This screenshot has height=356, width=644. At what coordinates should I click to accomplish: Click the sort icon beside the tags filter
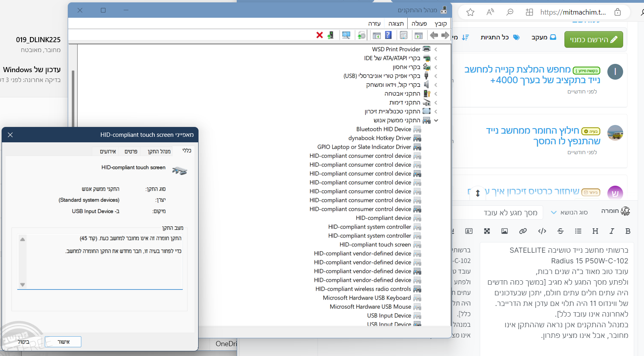tap(465, 37)
